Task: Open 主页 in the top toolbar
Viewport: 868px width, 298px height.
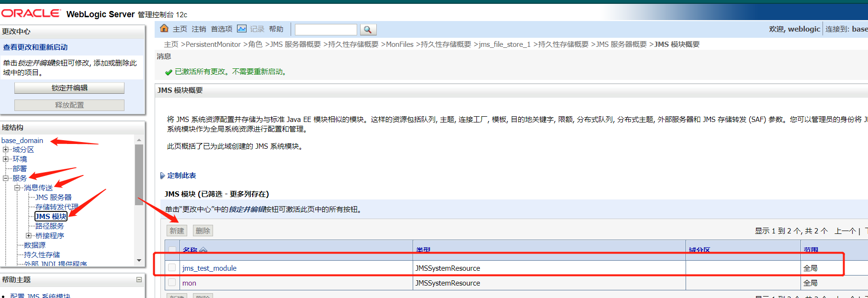Action: pyautogui.click(x=180, y=29)
